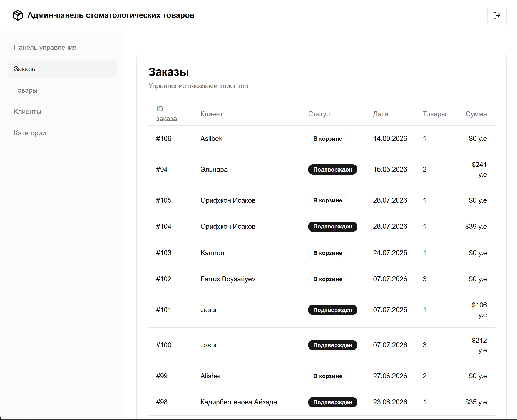
Task: Click Подтвержден badge for order #104
Action: click(x=333, y=227)
